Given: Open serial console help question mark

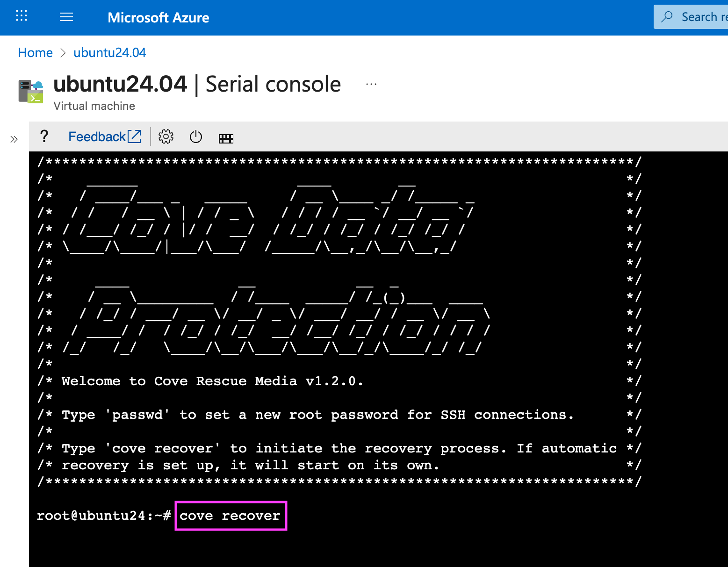Looking at the screenshot, I should tap(44, 136).
